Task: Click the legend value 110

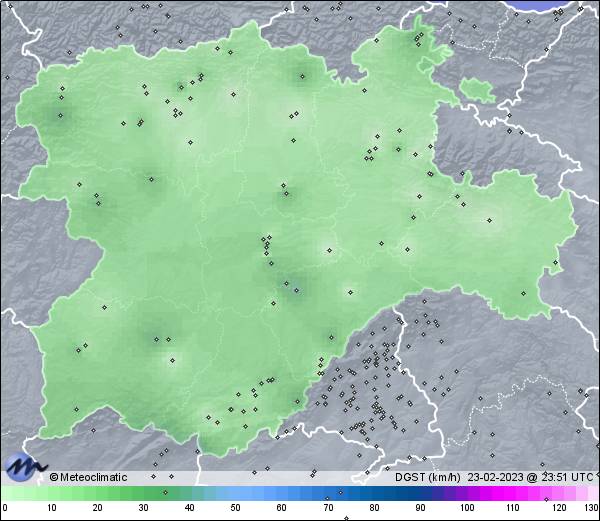Action: coord(513,508)
